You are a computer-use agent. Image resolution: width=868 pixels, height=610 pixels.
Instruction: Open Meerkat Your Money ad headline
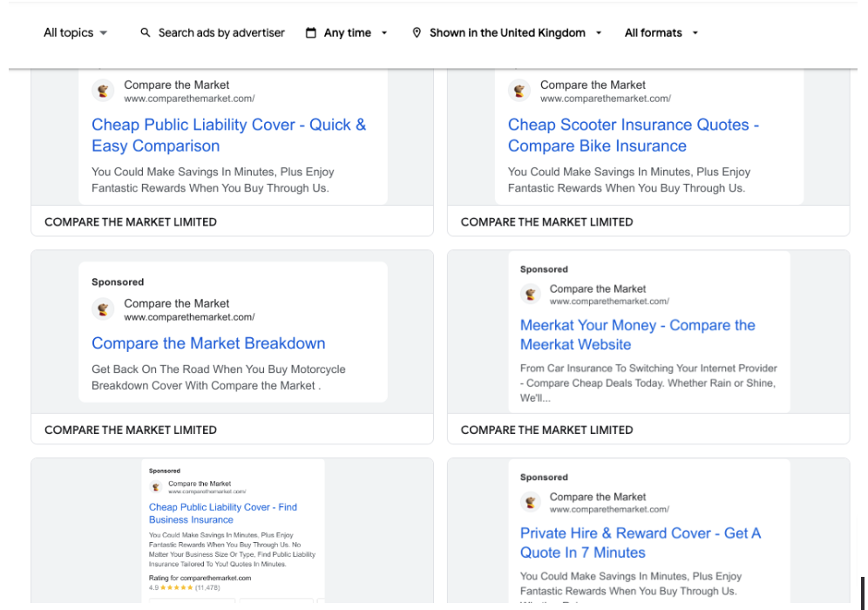(638, 335)
